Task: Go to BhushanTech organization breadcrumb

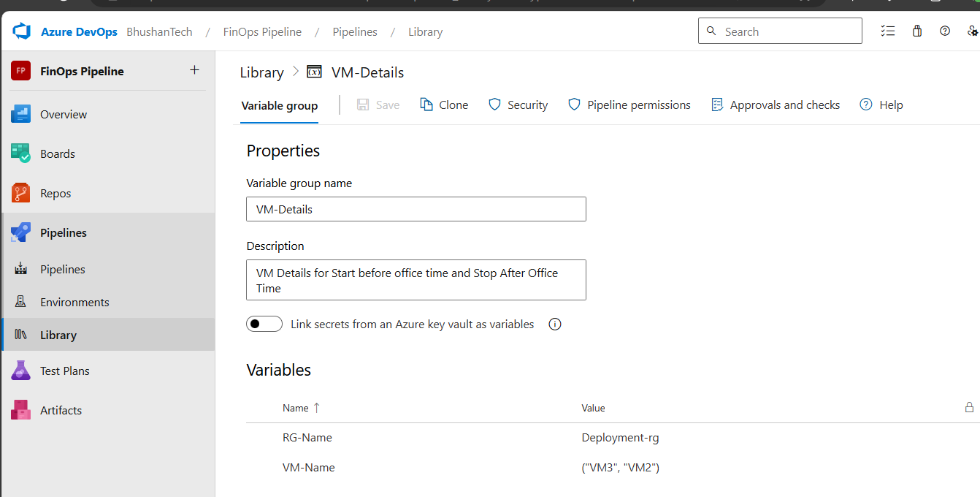Action: (159, 31)
